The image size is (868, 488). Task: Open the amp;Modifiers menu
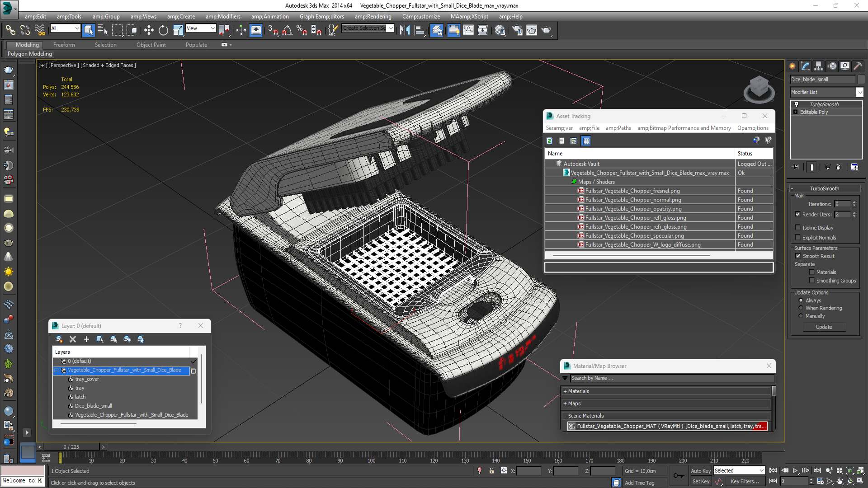coord(223,17)
